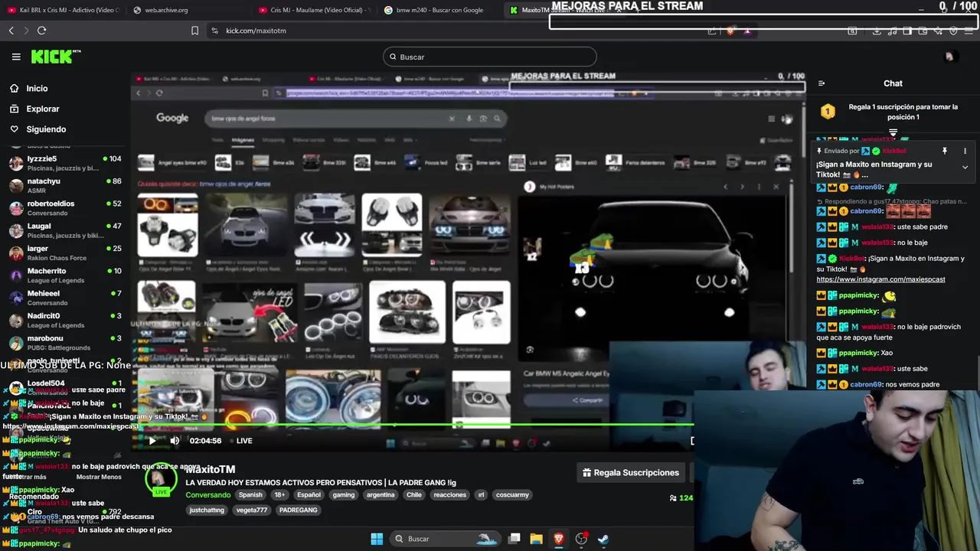This screenshot has width=980, height=551.
Task: Open pinned message three-dot options
Action: click(965, 151)
